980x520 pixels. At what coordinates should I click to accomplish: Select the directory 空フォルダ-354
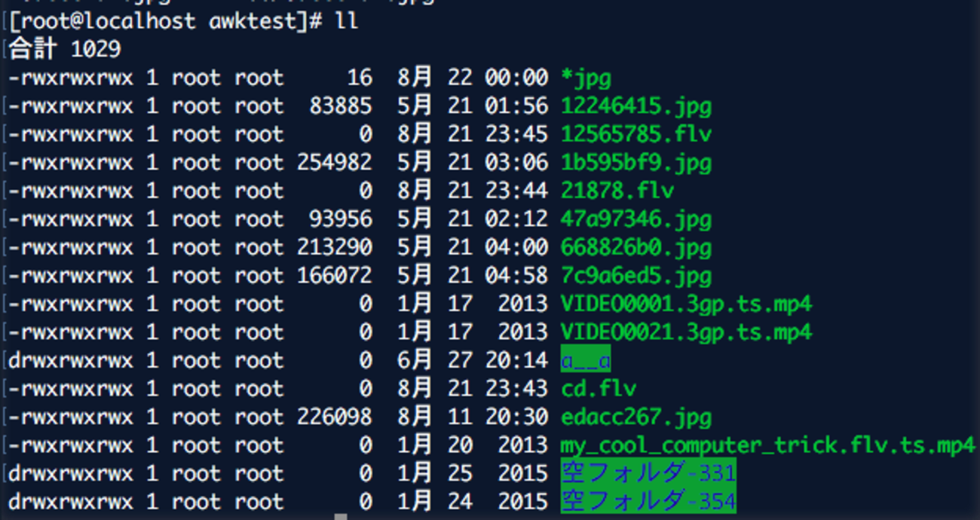coord(648,501)
